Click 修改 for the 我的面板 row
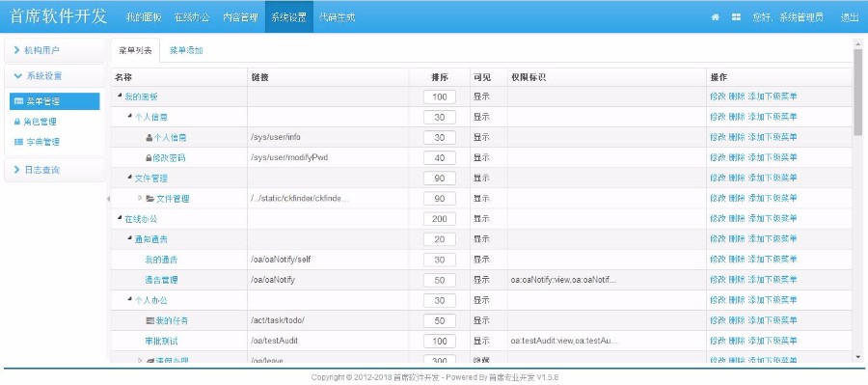Screen dimensions: 868x385 pyautogui.click(x=718, y=96)
